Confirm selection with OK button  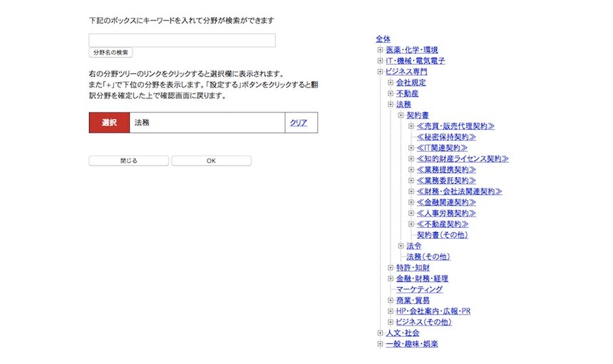tap(211, 161)
